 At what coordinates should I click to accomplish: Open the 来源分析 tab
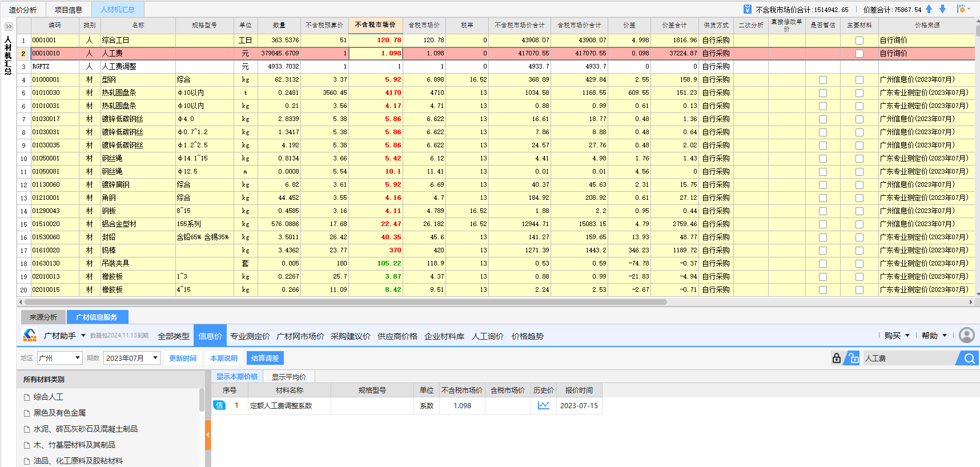tap(43, 317)
